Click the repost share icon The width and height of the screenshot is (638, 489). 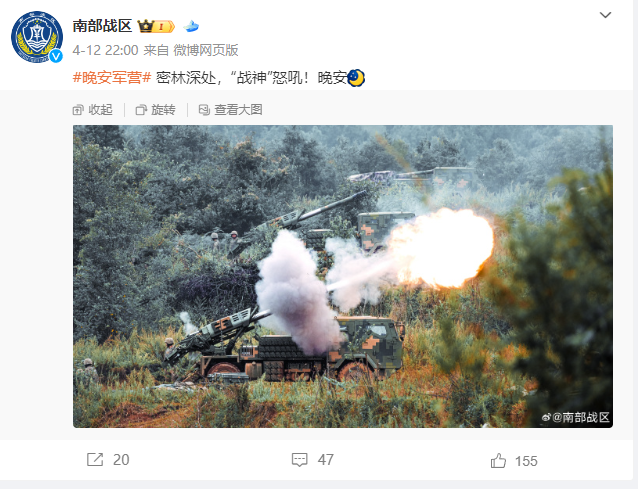click(95, 460)
